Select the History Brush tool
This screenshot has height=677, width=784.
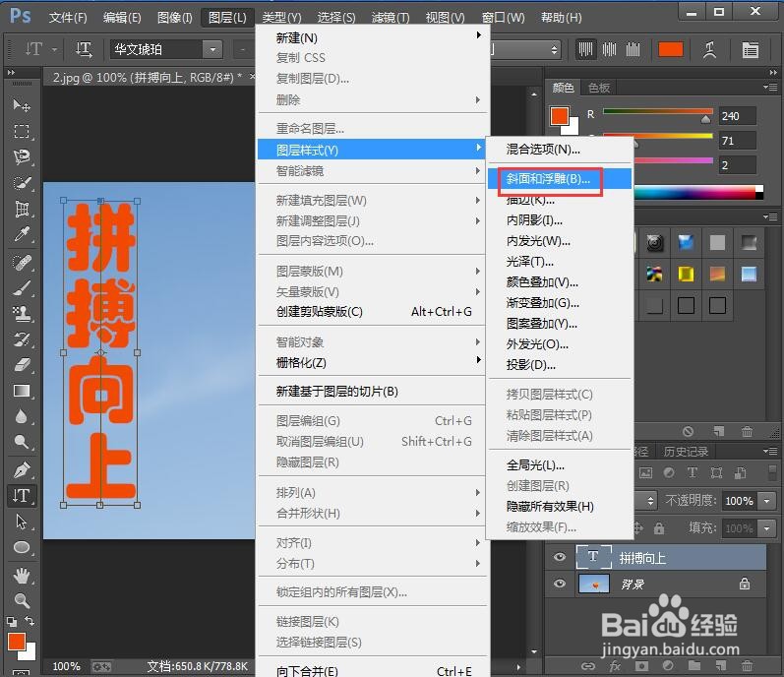point(21,339)
